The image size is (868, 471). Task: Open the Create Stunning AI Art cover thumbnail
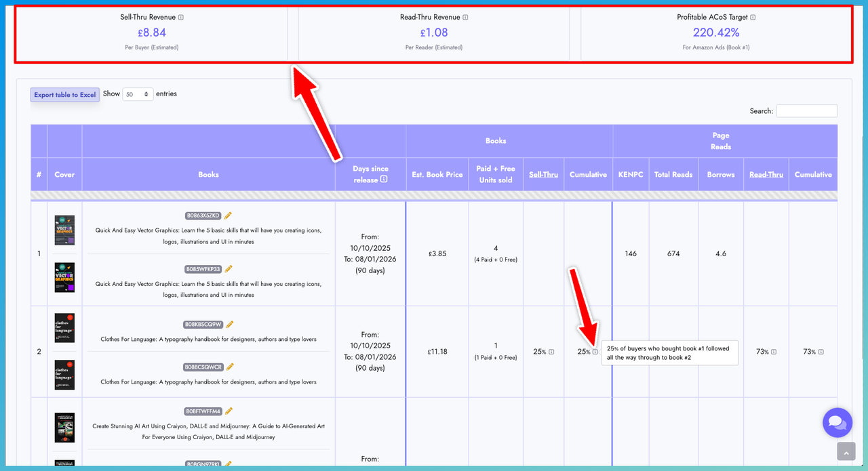pos(64,428)
